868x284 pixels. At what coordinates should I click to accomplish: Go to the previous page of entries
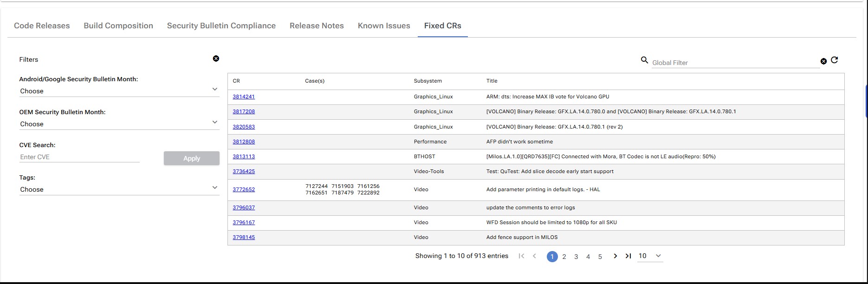tap(534, 256)
